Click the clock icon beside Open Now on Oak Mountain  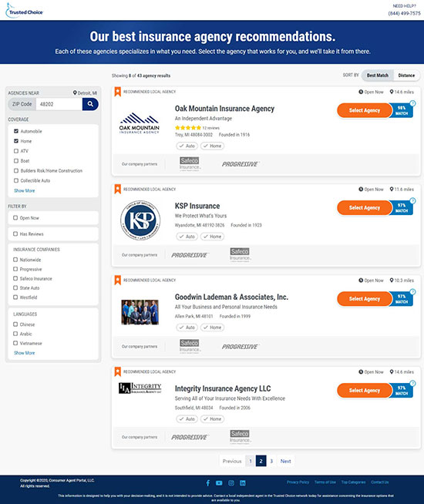pos(361,92)
